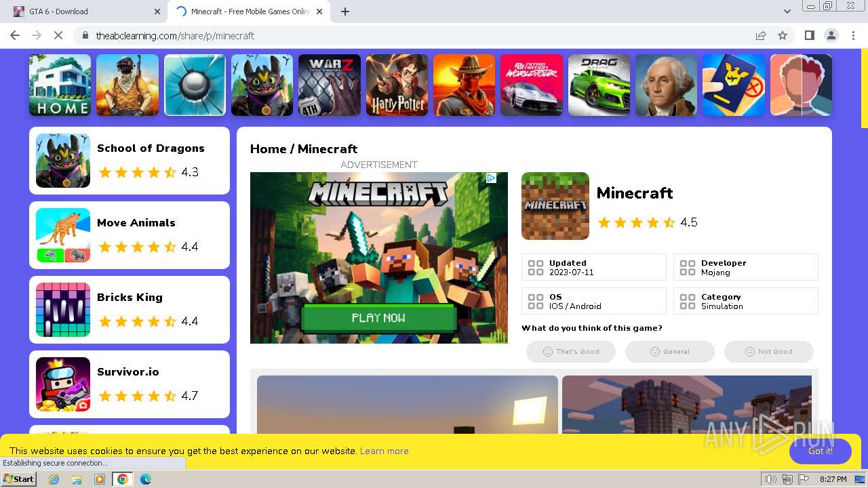Close the GTA 6 - Download tab
Screen dimensions: 868x488
[x=157, y=12]
